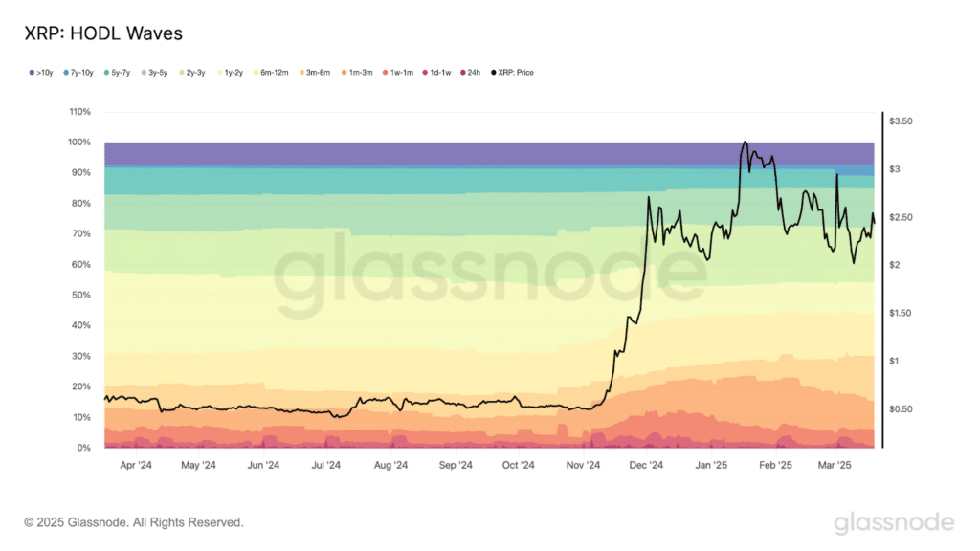
Task: Click the XRP: HODL Waves chart title
Action: click(x=103, y=33)
